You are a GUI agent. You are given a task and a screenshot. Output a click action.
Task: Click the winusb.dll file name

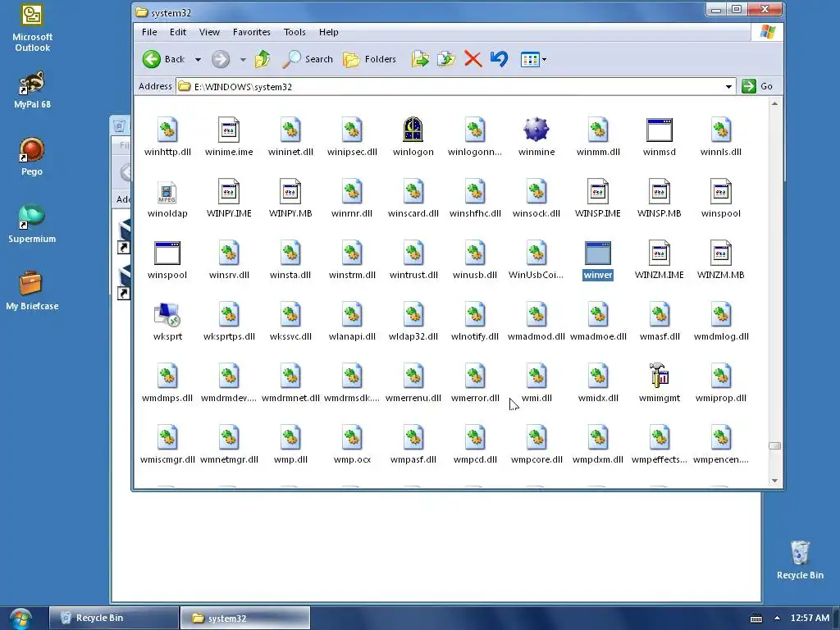tap(475, 275)
